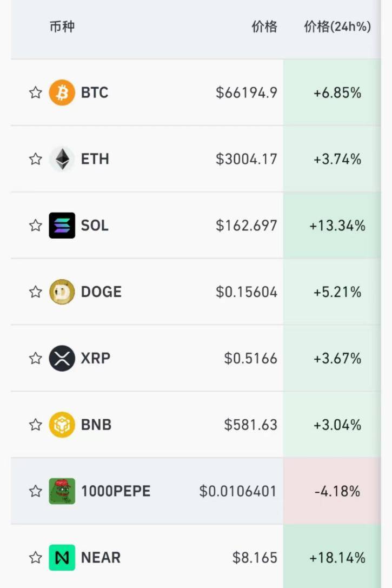Click the Solana logo icon

(62, 226)
